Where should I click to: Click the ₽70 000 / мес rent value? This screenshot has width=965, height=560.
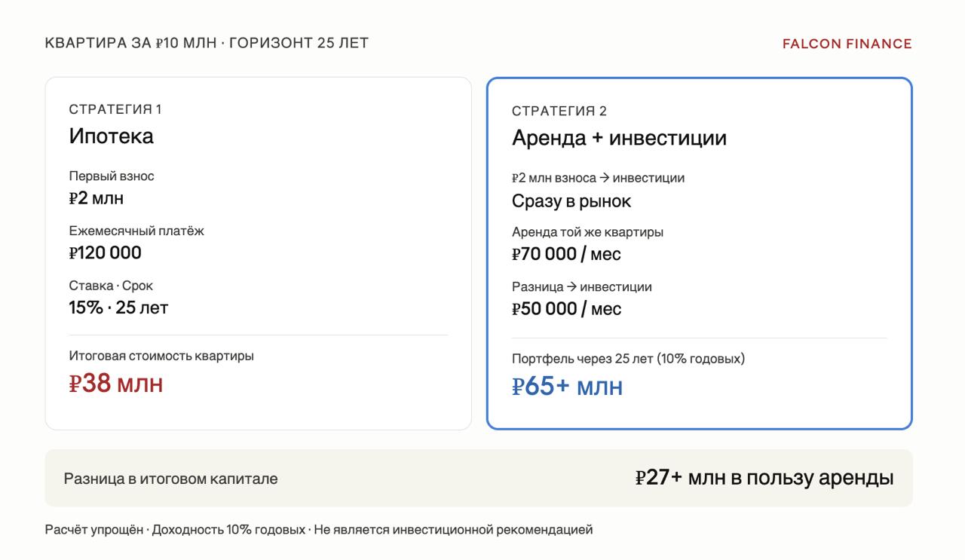click(566, 254)
